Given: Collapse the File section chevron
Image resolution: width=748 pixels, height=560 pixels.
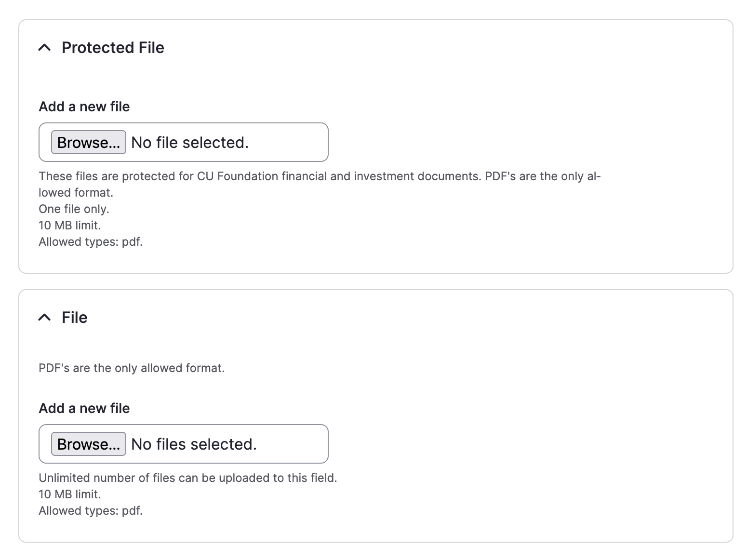Looking at the screenshot, I should tap(44, 318).
